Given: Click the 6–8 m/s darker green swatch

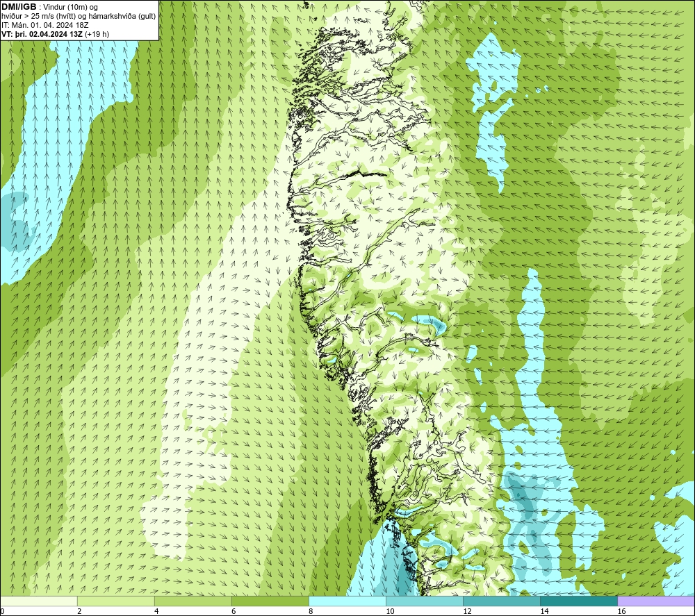Looking at the screenshot, I should (x=270, y=601).
